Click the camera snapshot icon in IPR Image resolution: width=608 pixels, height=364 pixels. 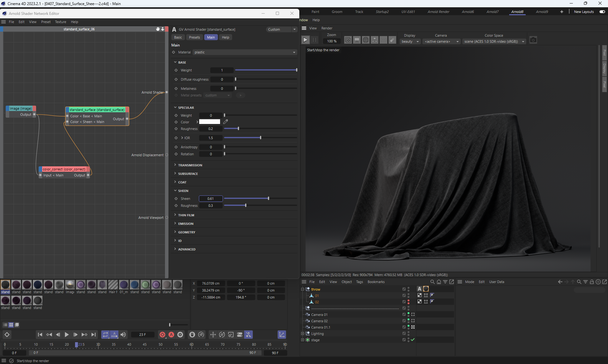(533, 40)
